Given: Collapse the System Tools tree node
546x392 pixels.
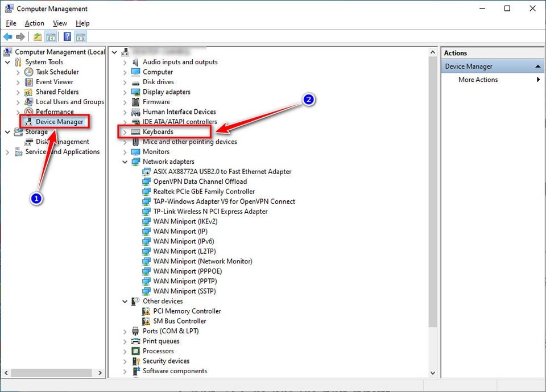Looking at the screenshot, I should (7, 63).
